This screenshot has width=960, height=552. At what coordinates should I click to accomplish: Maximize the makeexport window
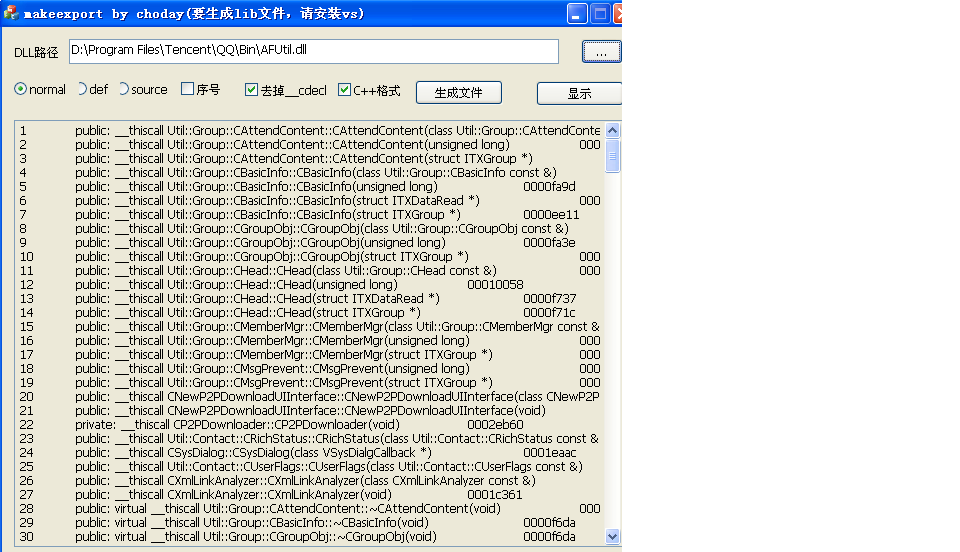[x=601, y=13]
